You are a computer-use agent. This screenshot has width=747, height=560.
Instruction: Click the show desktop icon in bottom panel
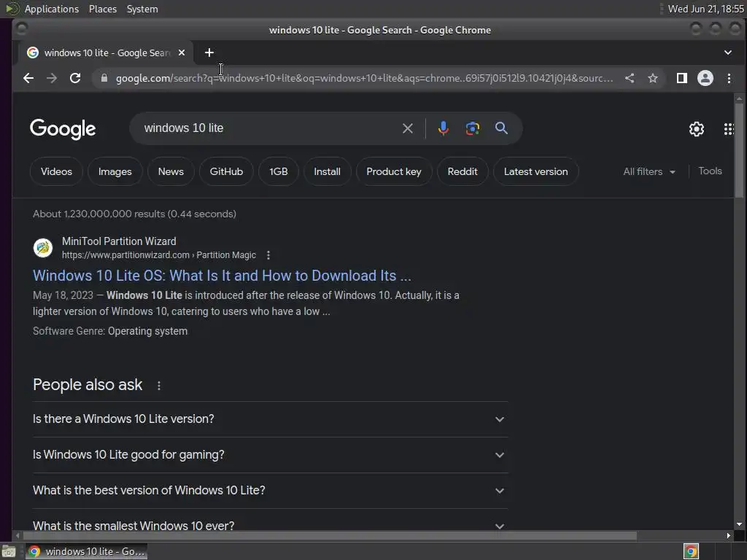tap(9, 551)
